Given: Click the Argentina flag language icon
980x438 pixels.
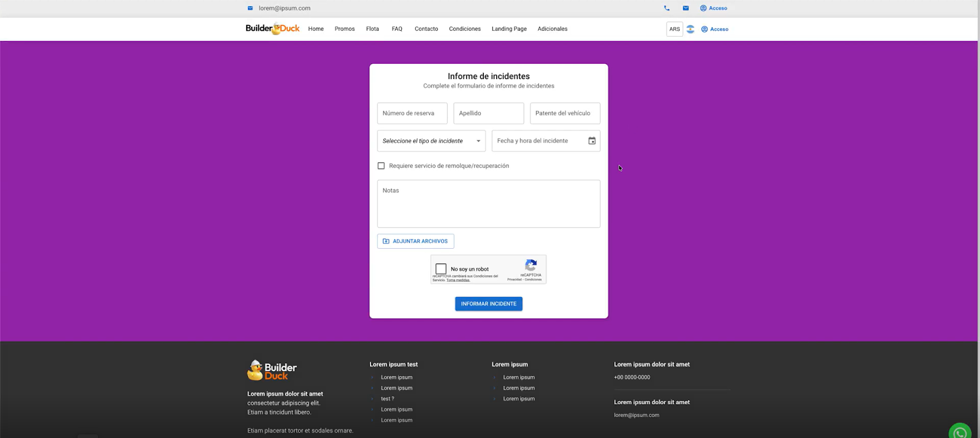Looking at the screenshot, I should [690, 29].
